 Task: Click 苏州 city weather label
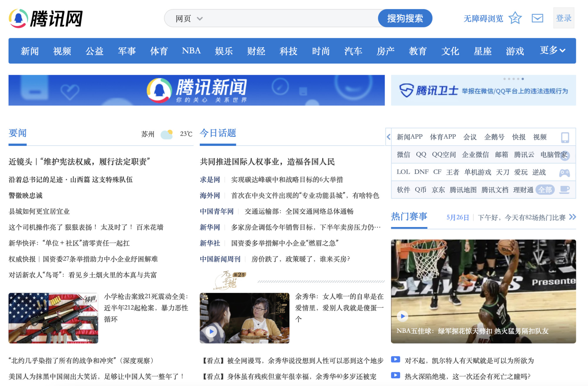click(x=148, y=134)
